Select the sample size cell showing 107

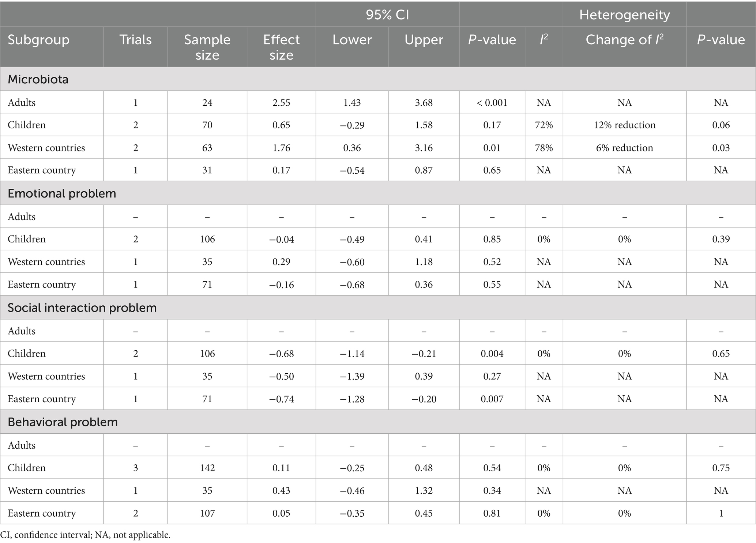click(207, 513)
